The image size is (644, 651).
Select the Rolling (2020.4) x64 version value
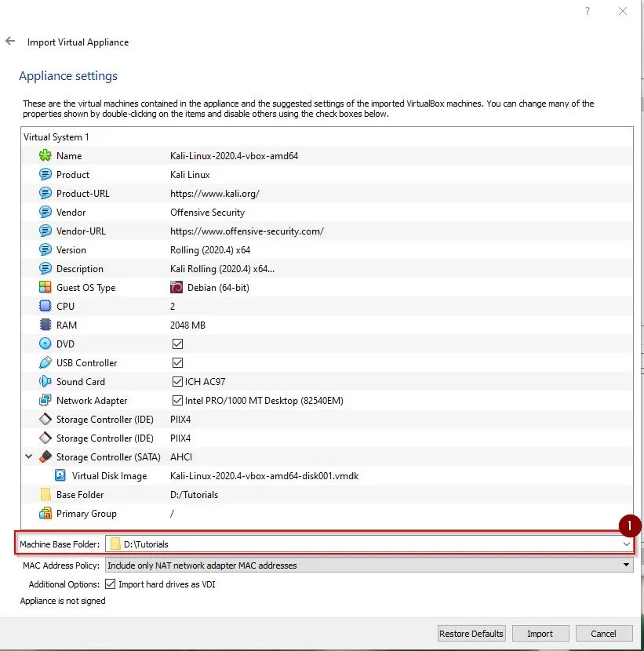(210, 250)
